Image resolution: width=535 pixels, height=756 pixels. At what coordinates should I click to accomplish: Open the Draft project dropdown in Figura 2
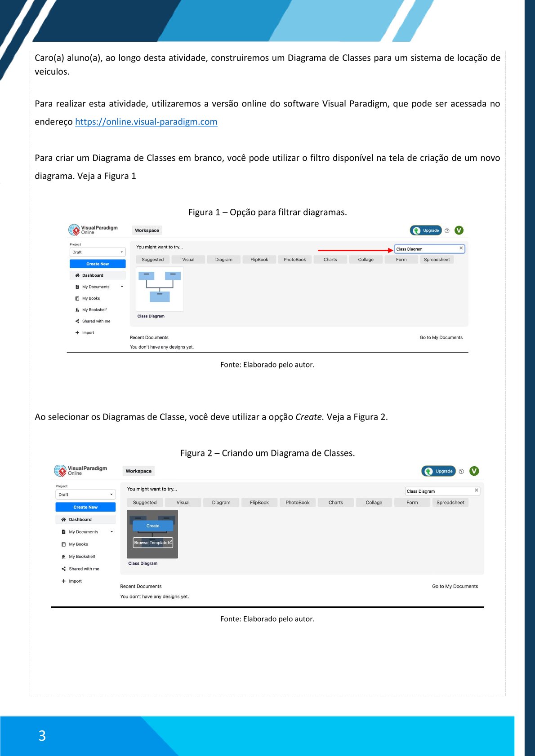pyautogui.click(x=85, y=495)
